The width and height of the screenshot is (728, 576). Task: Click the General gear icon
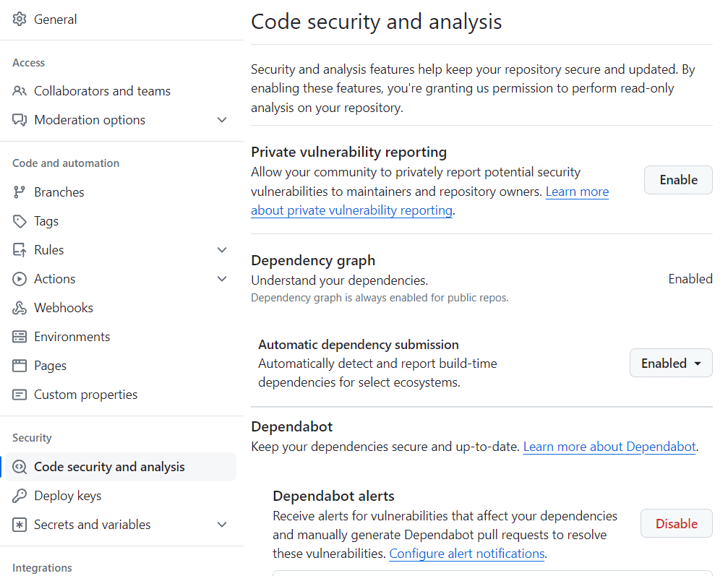pos(19,20)
